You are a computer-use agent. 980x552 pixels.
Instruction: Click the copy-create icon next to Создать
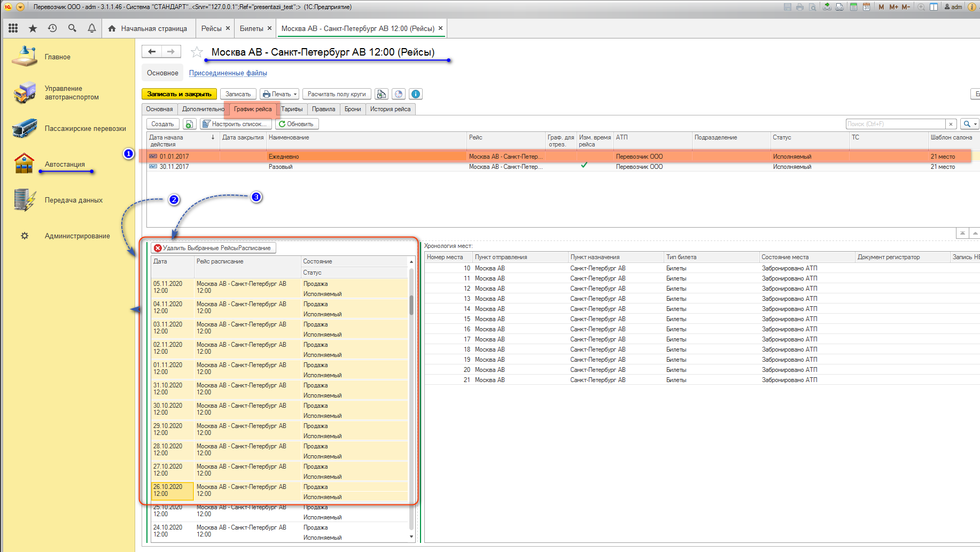(189, 124)
